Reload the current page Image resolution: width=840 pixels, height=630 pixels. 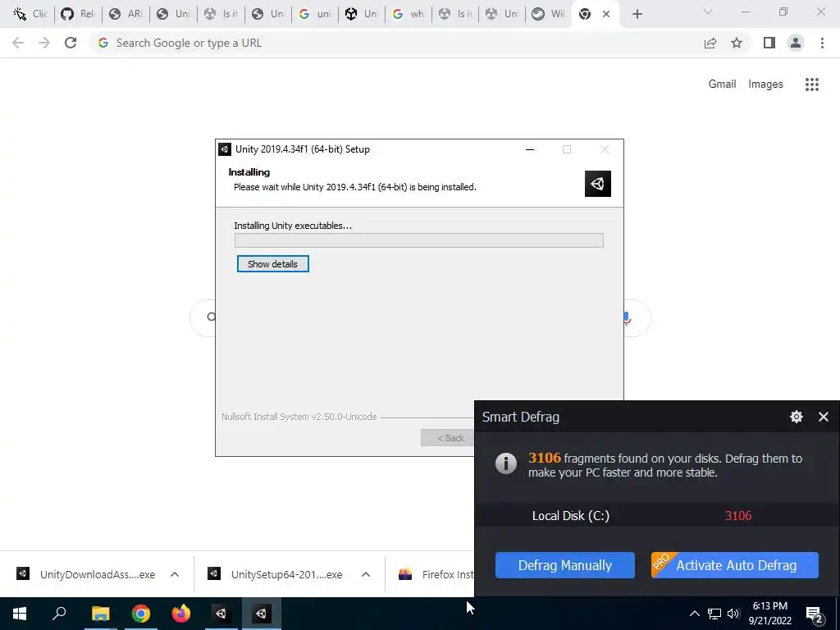click(x=71, y=43)
